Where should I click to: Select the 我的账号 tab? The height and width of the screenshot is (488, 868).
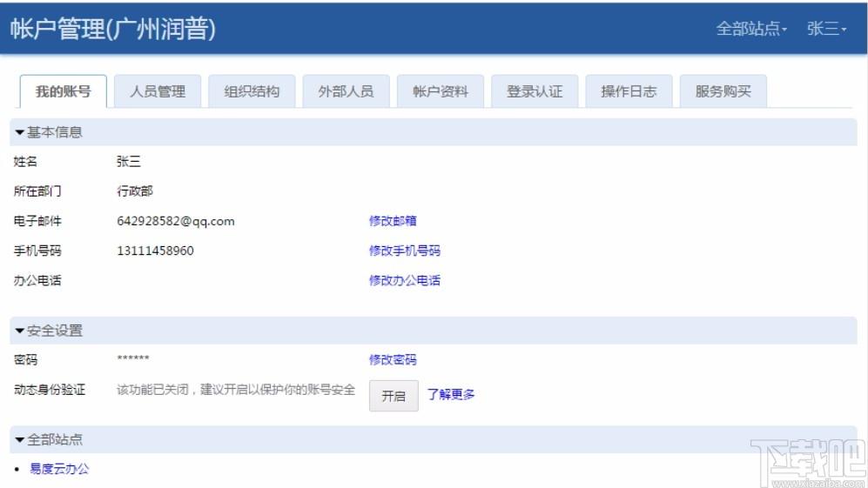click(x=63, y=91)
